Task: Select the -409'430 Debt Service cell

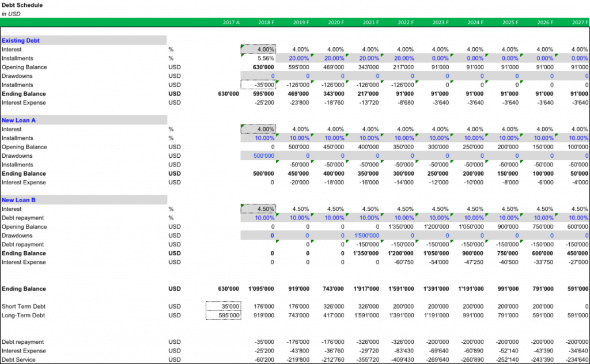Action: [403, 360]
